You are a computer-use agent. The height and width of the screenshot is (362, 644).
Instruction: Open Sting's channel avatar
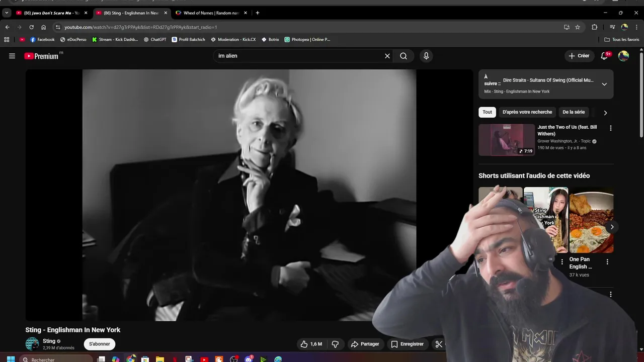point(32,344)
